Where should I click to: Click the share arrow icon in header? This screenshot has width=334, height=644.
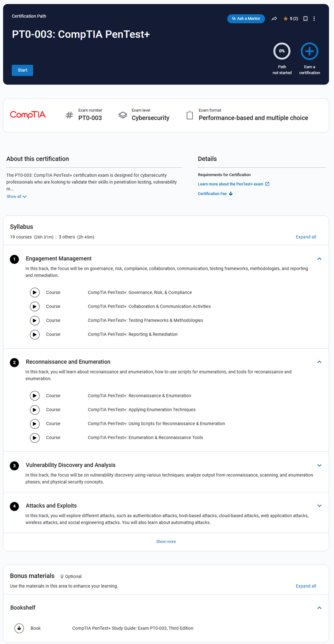pyautogui.click(x=274, y=19)
